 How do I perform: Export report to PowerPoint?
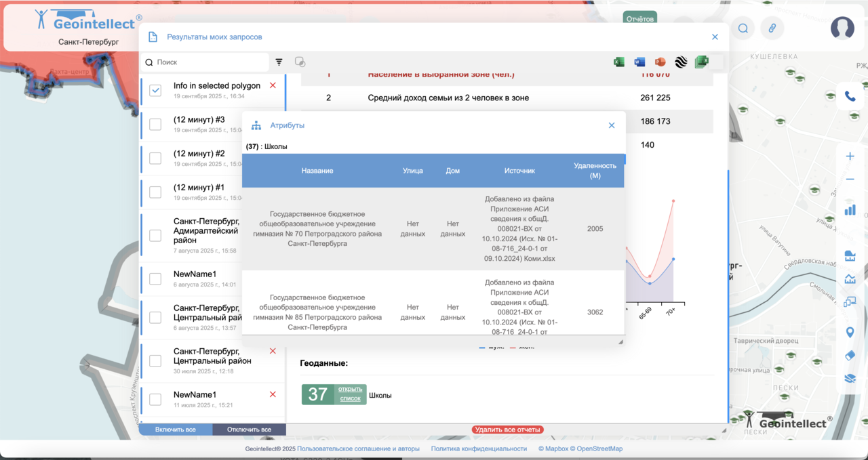tap(660, 62)
